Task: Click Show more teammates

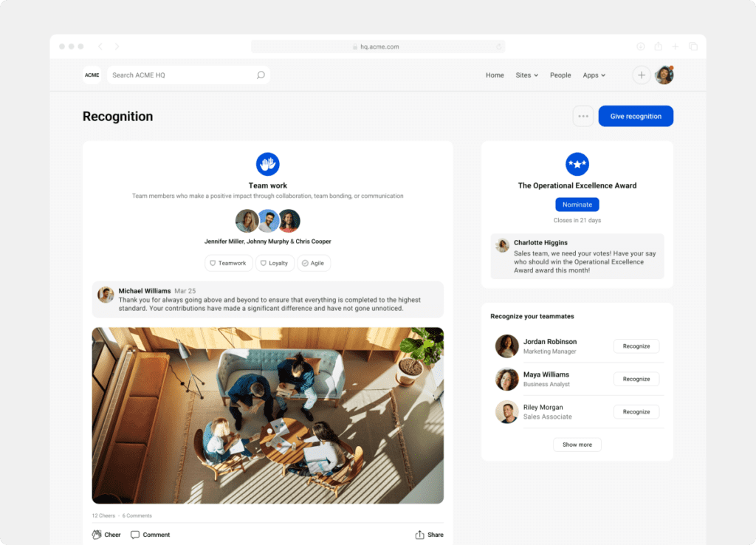Action: pos(577,445)
